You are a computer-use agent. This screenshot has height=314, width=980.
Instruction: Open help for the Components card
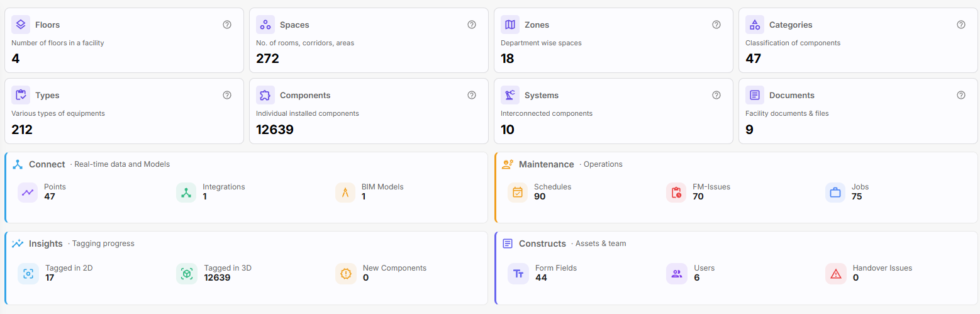pyautogui.click(x=472, y=95)
